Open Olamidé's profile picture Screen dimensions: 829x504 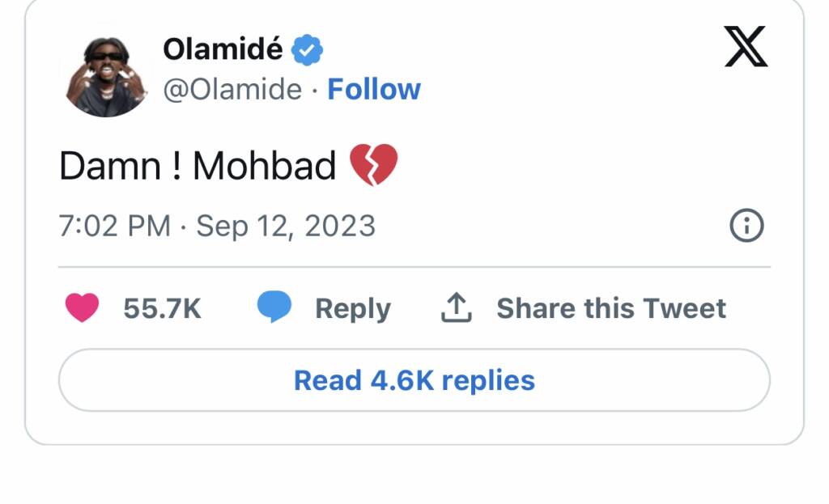tap(106, 76)
